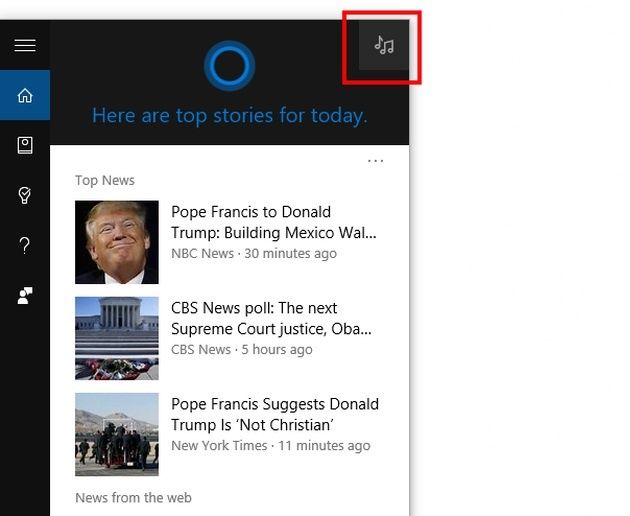Select the Home icon in sidebar
This screenshot has height=516, width=630.
25,95
